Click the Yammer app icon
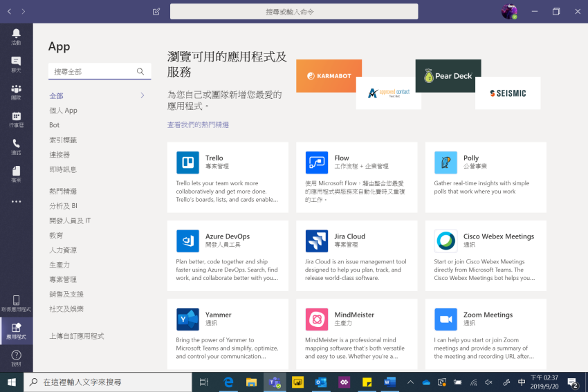588x392 pixels. [187, 319]
